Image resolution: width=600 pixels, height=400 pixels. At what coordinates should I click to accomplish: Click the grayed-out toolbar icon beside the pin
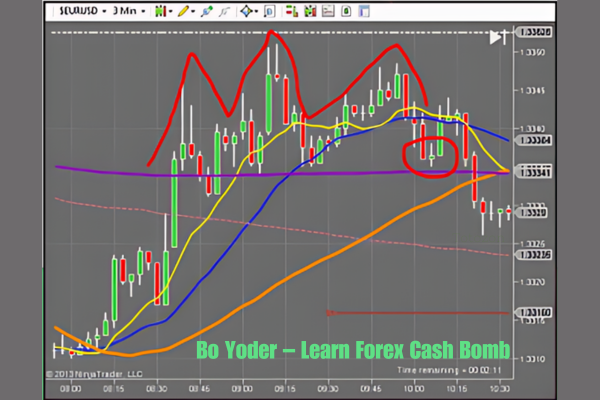click(x=224, y=12)
